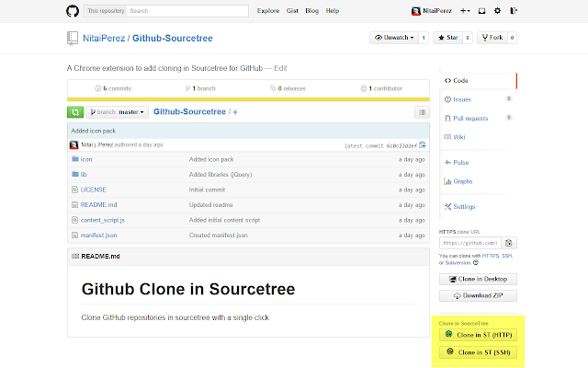Open the 'Created manifest.json' commit message
Screen dimensions: 588x368
pyautogui.click(x=219, y=236)
